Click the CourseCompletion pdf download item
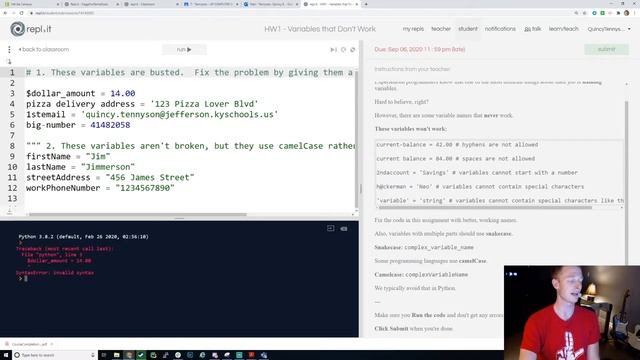Screen dimensions: 640x360 point(27,344)
